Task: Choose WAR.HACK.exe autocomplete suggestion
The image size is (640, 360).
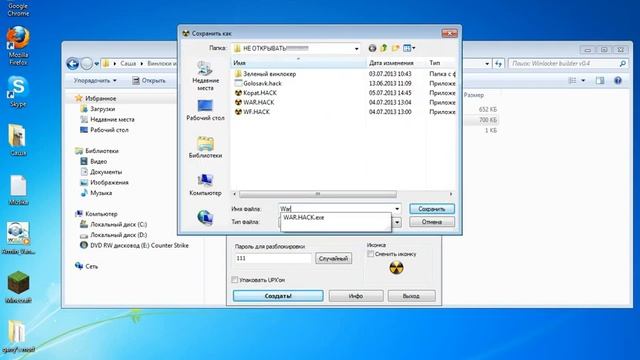Action: tap(304, 218)
